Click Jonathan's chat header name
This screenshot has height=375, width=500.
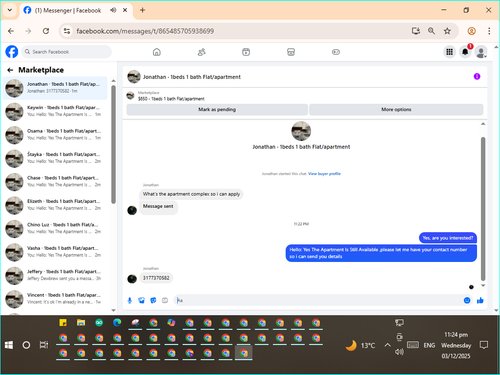[192, 77]
